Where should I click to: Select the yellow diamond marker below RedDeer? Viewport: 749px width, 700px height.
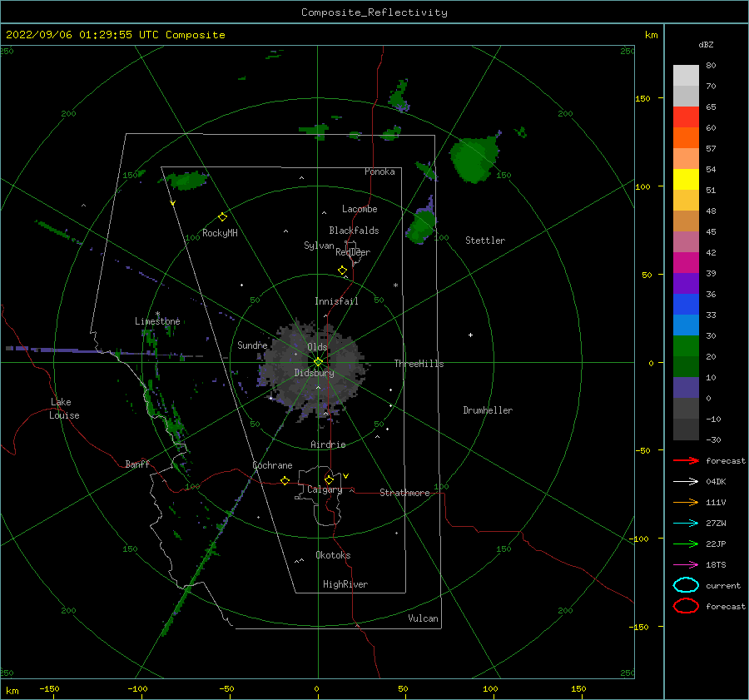(342, 271)
